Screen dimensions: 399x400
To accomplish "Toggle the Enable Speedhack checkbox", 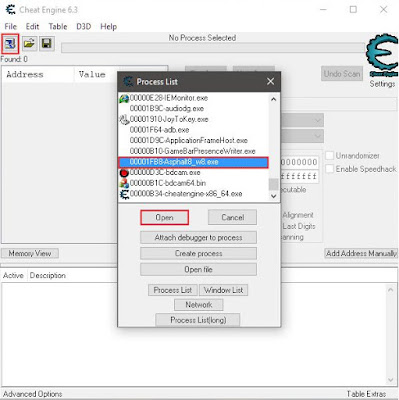I will [x=329, y=169].
